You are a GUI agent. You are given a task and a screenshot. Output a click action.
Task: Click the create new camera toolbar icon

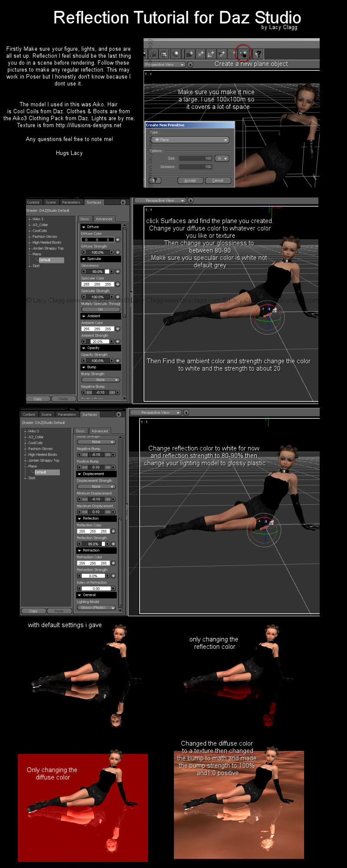tap(190, 54)
